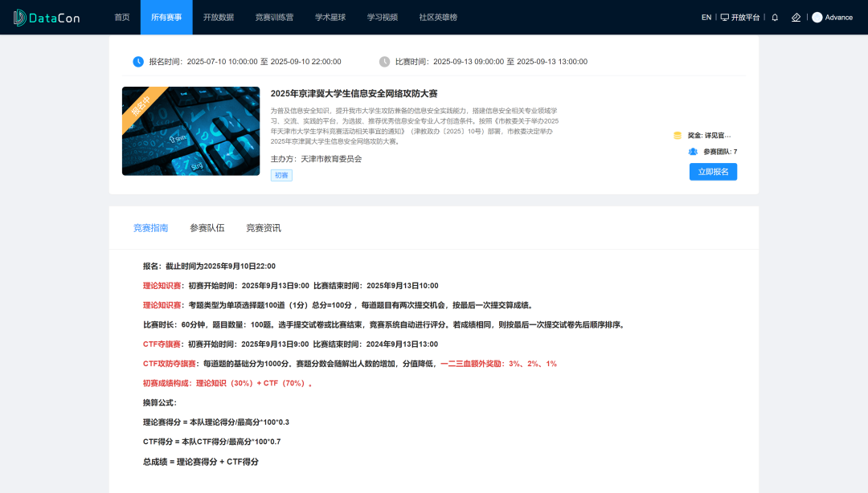Screen dimensions: 868x493
Task: Open the truncated 详见官… prize details link
Action: point(718,135)
